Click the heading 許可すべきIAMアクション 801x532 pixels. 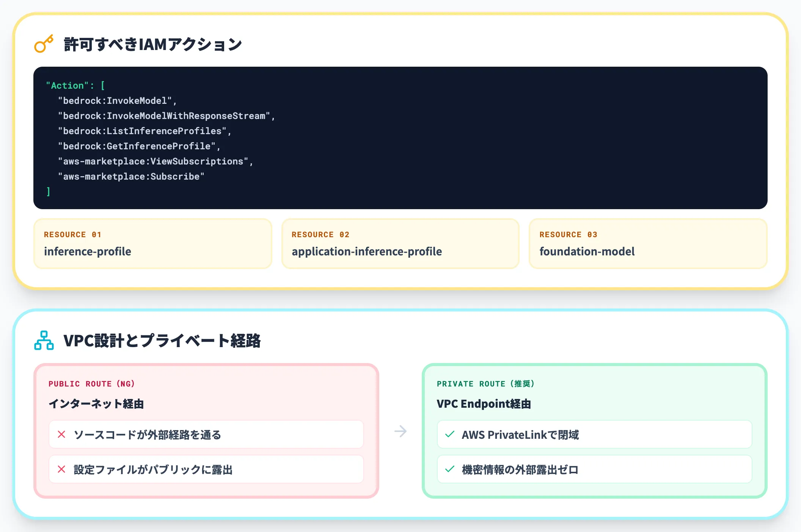click(153, 44)
